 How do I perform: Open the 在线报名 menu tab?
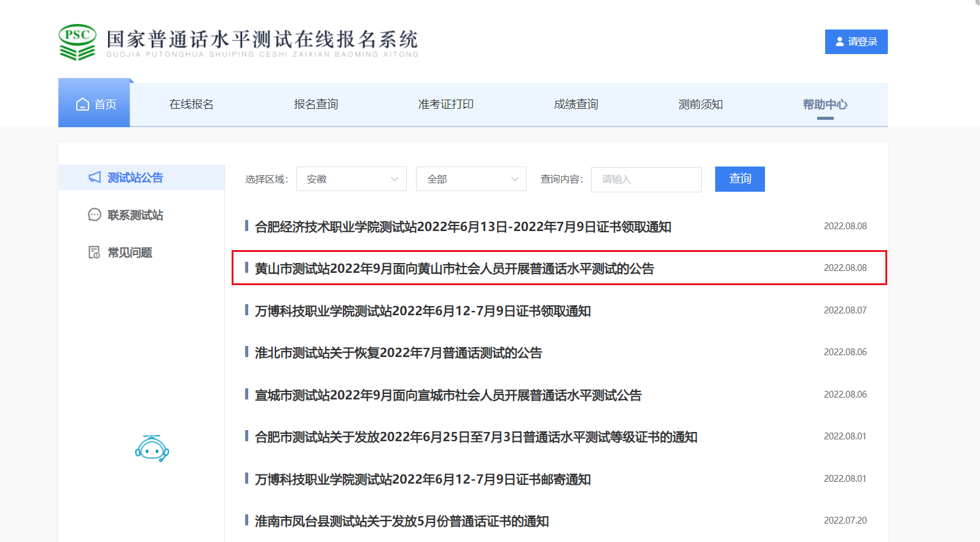coord(191,104)
